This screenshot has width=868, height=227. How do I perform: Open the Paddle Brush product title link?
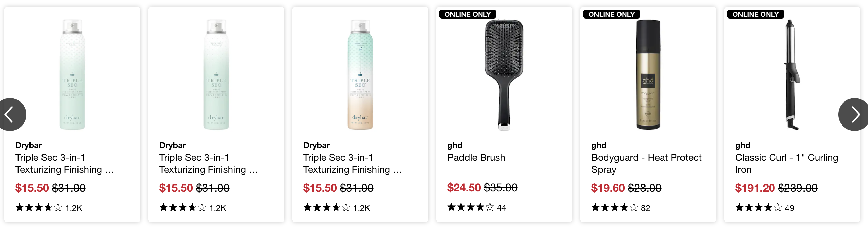pyautogui.click(x=476, y=158)
